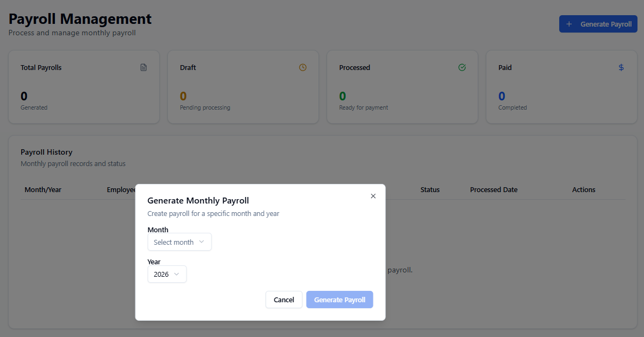Click the Paid completed count
Image resolution: width=644 pixels, height=337 pixels.
tap(502, 97)
